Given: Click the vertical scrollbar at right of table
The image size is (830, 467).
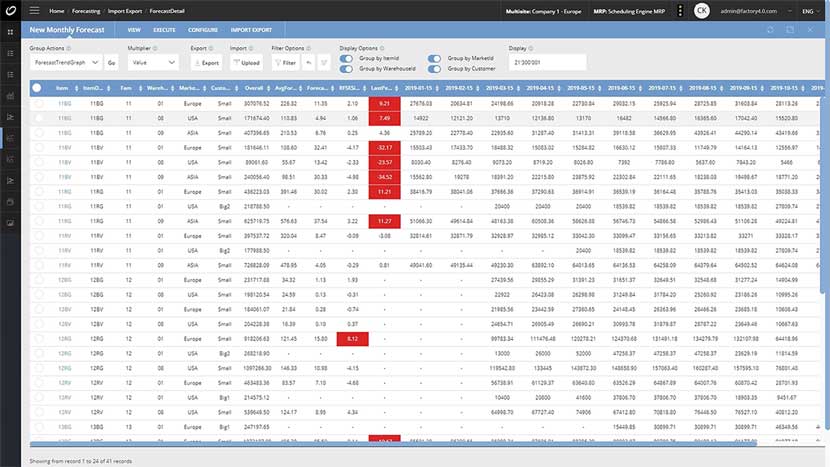Looking at the screenshot, I should coord(822,194).
